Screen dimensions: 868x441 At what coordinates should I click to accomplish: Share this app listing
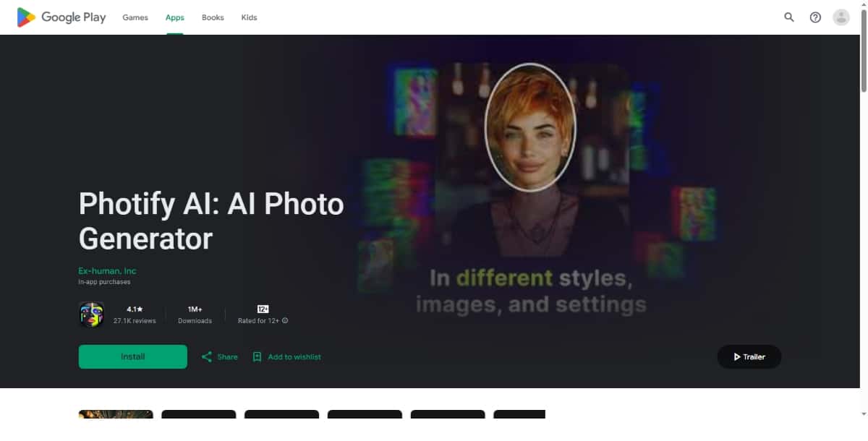(x=219, y=356)
